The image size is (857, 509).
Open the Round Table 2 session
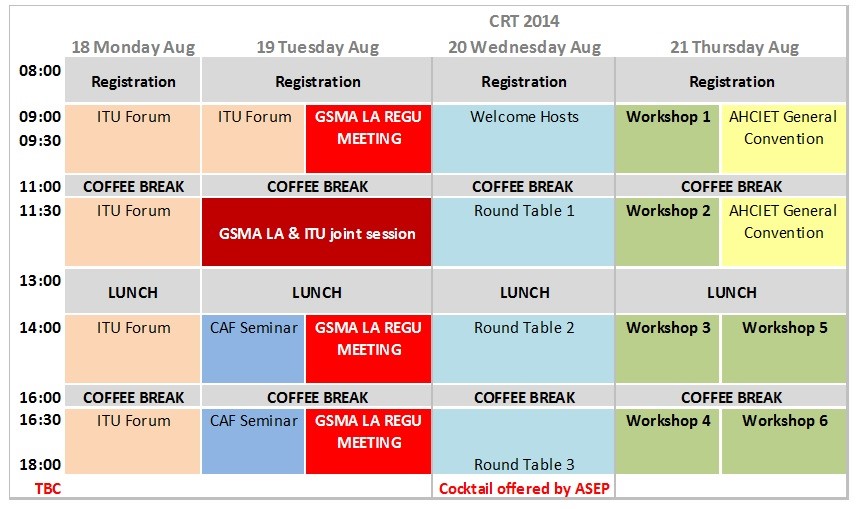[524, 328]
